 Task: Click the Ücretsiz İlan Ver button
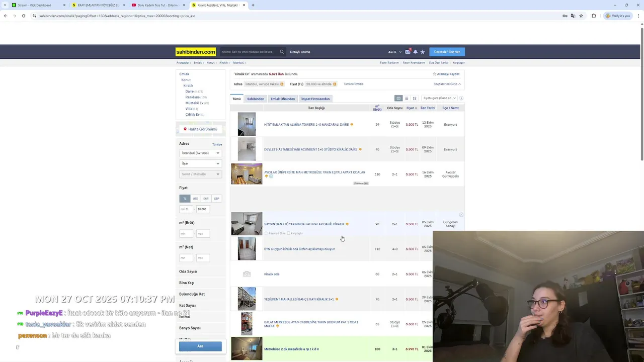447,52
